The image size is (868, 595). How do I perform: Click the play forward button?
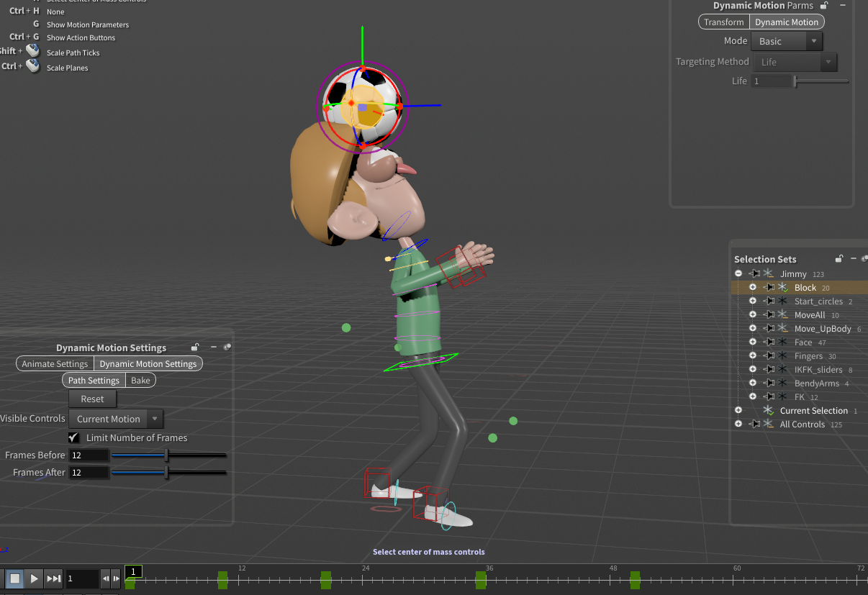34,578
